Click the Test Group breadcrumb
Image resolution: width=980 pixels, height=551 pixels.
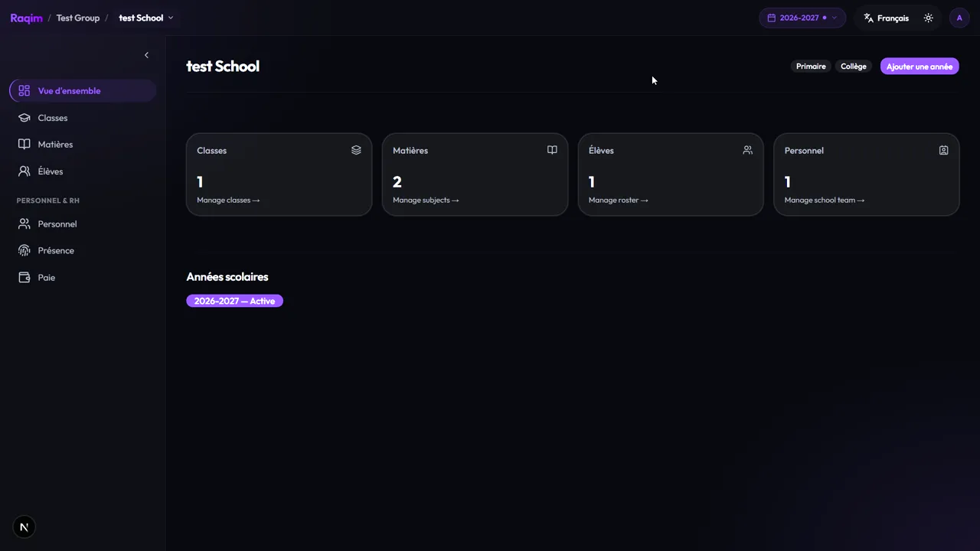[x=78, y=18]
